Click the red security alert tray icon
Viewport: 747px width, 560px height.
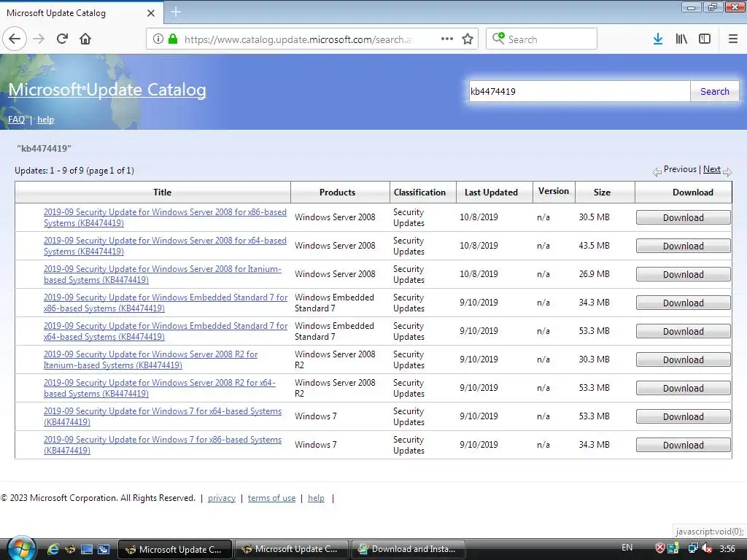659,548
